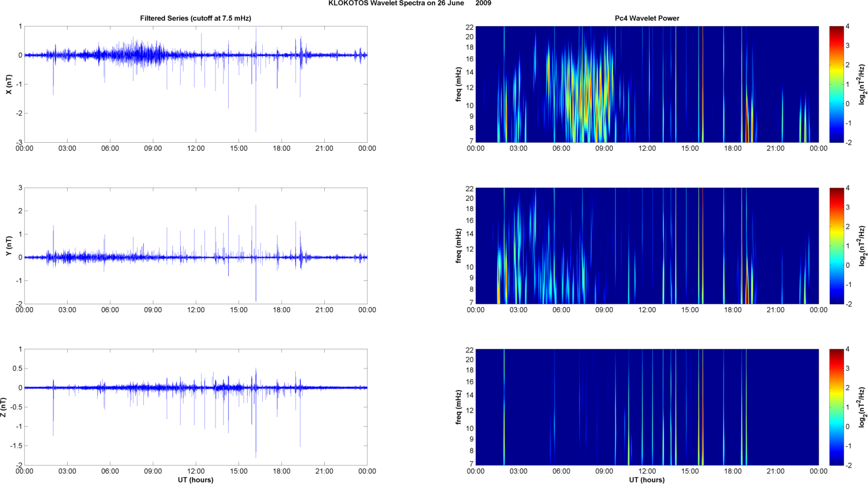Click the 12:00 tick label under the Z series
868x484 pixels.
(196, 471)
